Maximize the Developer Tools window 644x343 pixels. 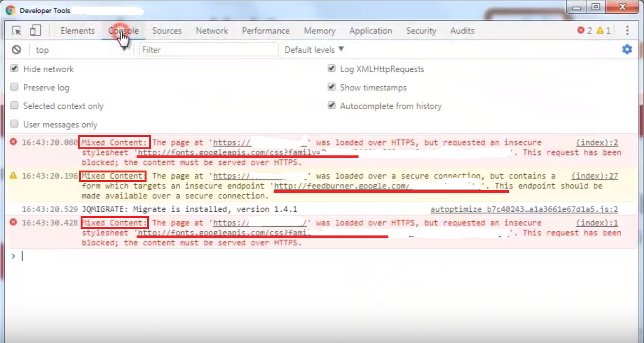coord(596,7)
